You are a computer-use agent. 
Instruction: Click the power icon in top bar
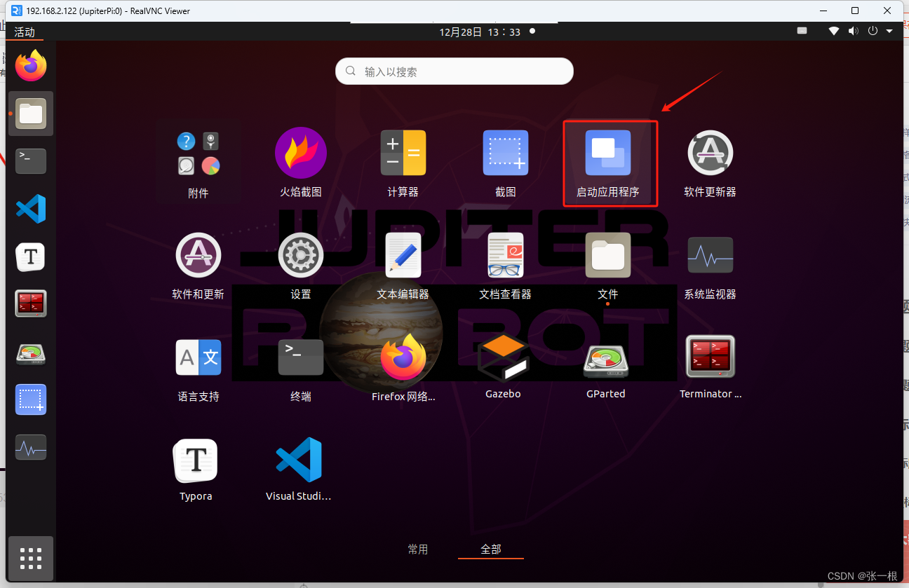(873, 31)
